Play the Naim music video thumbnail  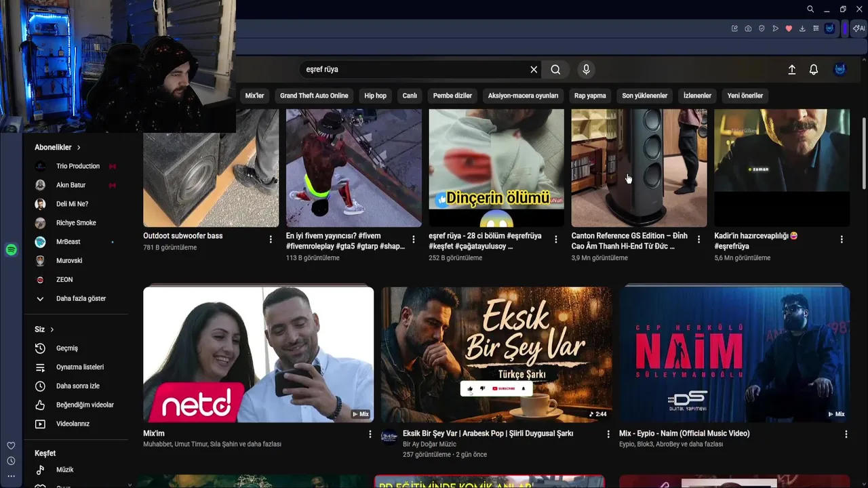pyautogui.click(x=734, y=354)
